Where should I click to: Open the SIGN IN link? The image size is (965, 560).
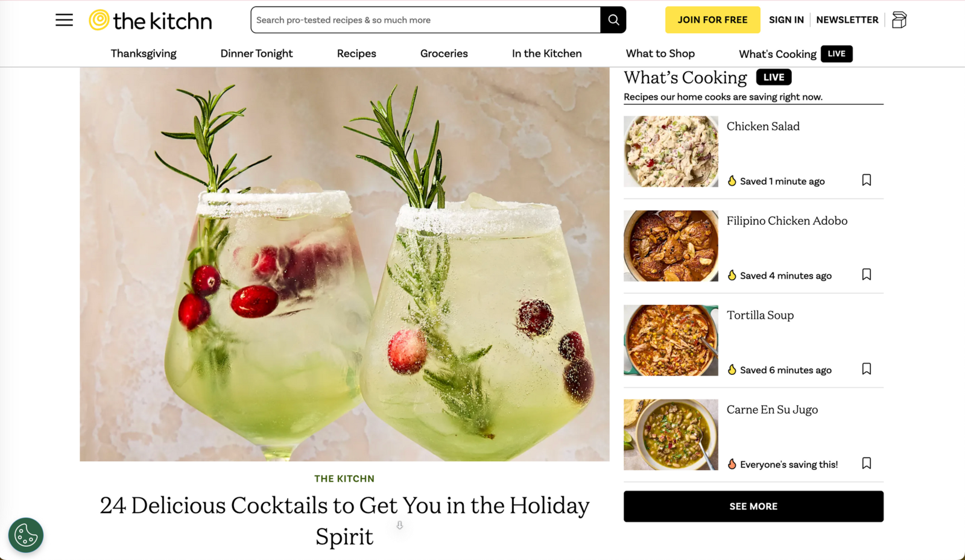[786, 20]
